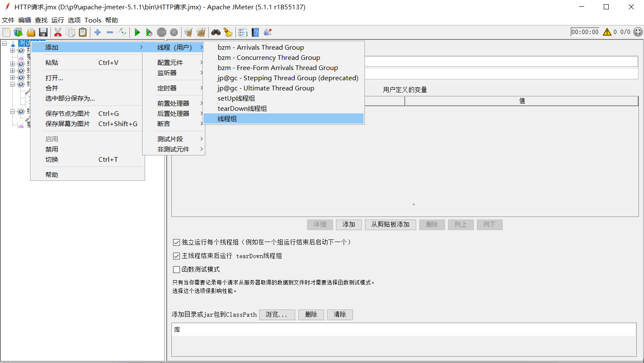This screenshot has width=644, height=363.
Task: Click the 值 column header
Action: point(521,101)
